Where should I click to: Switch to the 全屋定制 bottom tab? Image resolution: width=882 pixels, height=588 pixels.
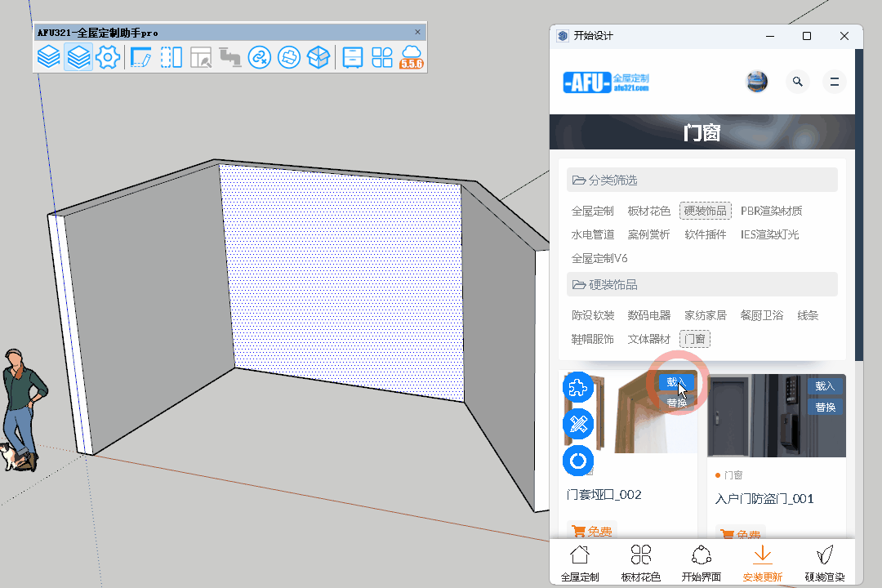pos(580,563)
